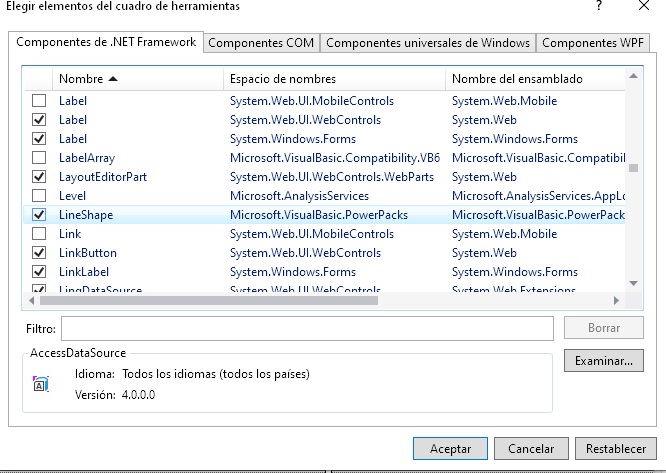The height and width of the screenshot is (473, 666).
Task: Click the vertical scrollbar thumb
Action: (634, 168)
